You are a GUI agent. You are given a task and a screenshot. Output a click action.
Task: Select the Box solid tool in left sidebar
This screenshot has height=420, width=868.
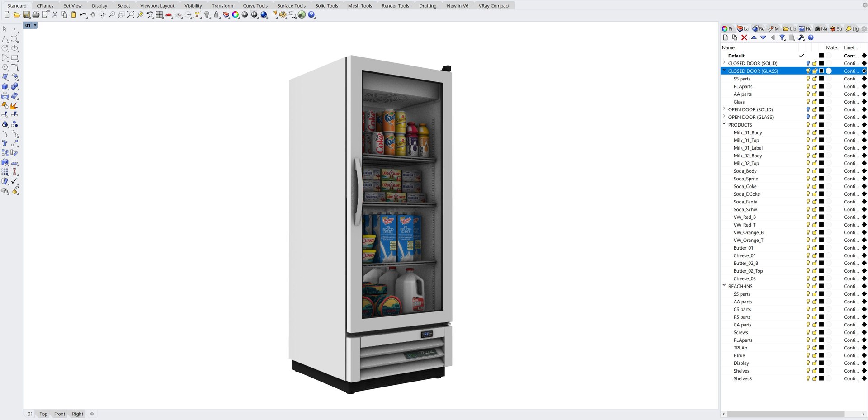point(5,86)
